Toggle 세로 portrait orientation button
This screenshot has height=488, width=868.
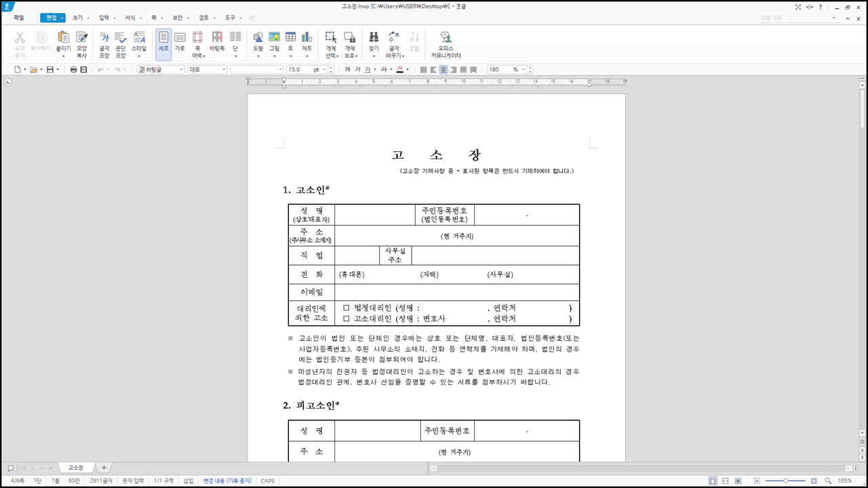click(x=163, y=45)
